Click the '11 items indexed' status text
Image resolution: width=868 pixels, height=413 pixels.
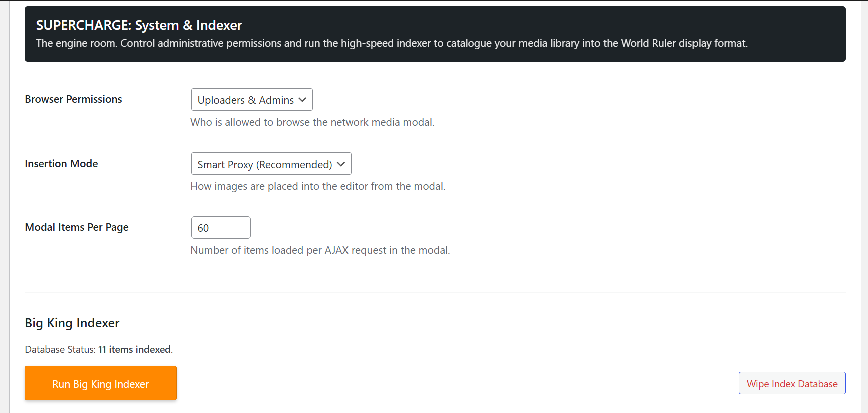(134, 349)
